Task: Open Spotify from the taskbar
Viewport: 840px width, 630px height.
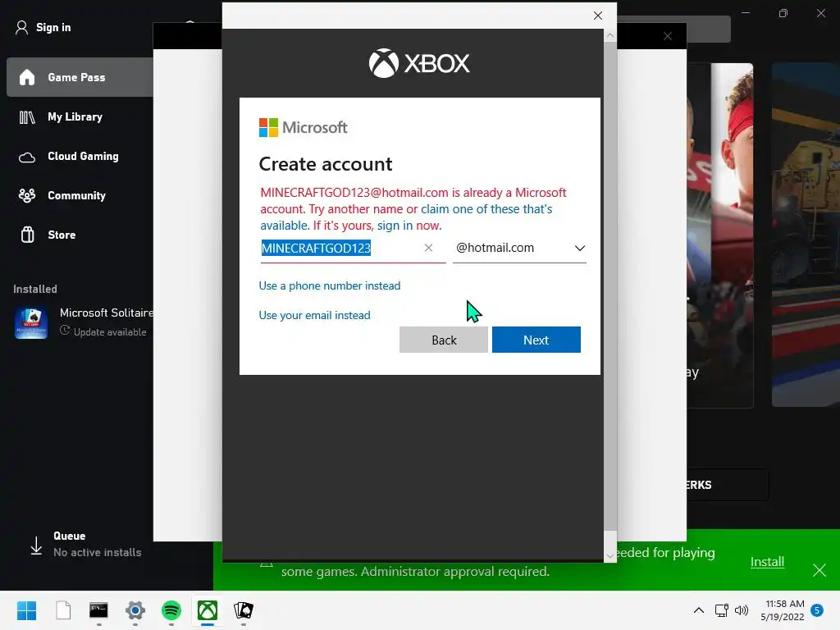Action: pyautogui.click(x=171, y=610)
